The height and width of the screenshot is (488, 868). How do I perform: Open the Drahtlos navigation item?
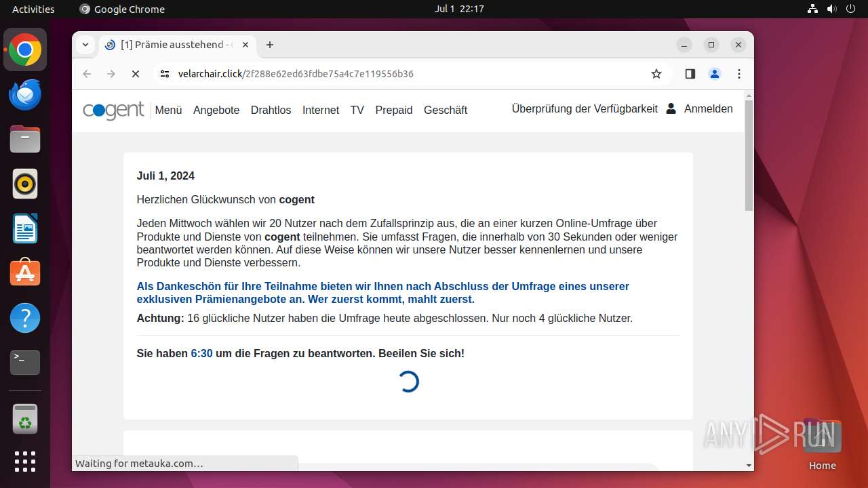pyautogui.click(x=271, y=110)
